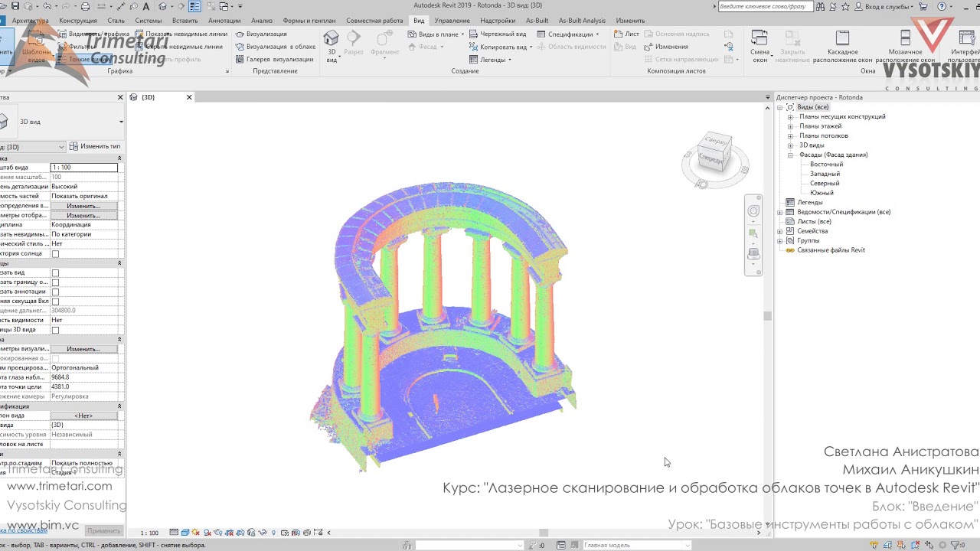Click the <Нет> view template button

coord(84,416)
